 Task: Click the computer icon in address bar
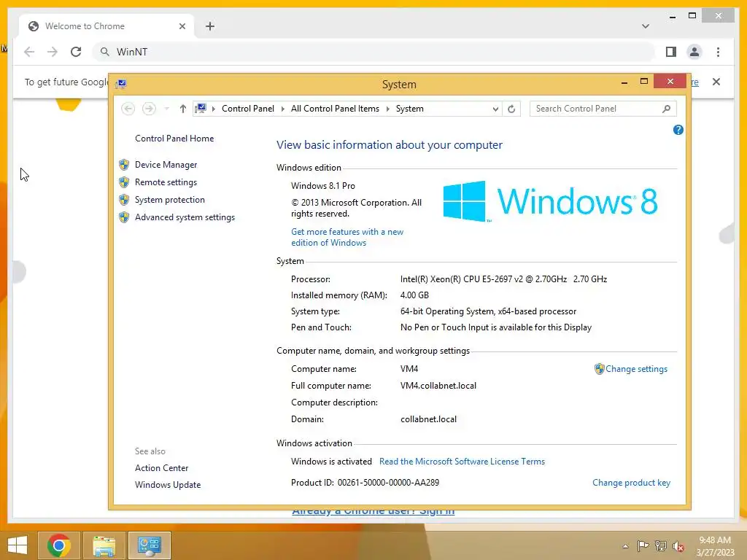[201, 109]
